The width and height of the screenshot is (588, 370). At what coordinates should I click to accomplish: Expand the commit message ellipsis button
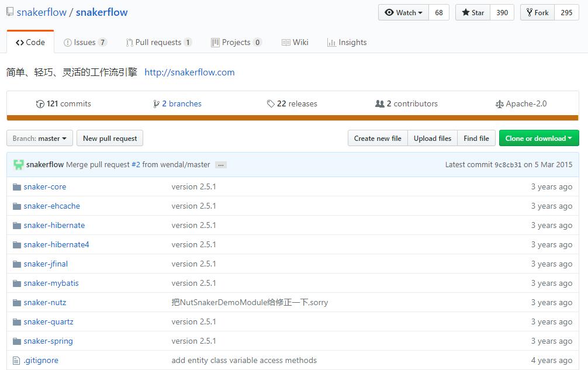[x=220, y=165]
